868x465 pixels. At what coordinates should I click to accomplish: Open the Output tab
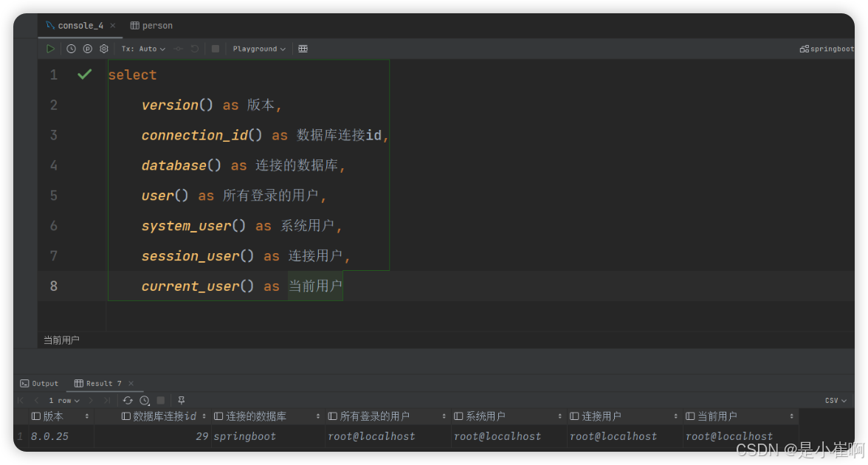(x=39, y=383)
